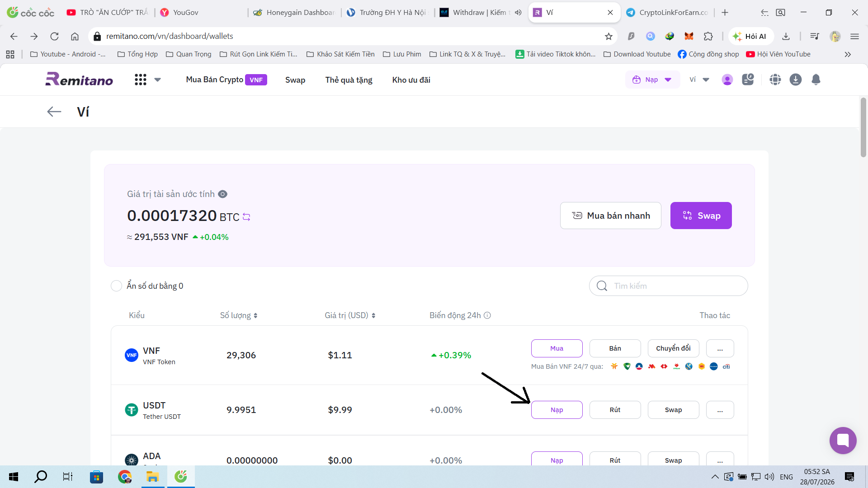Click the Remitano logo
Image resolution: width=868 pixels, height=488 pixels.
click(x=79, y=80)
